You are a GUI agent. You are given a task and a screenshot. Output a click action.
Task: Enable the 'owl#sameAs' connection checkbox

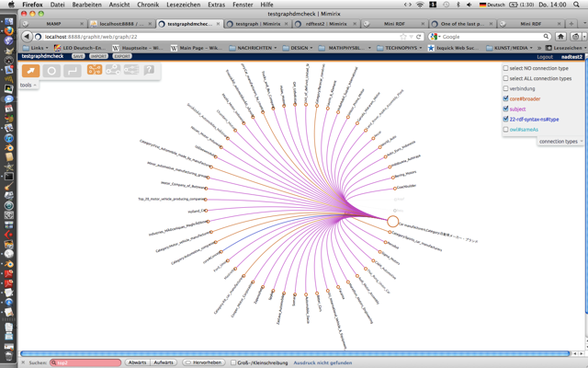505,129
